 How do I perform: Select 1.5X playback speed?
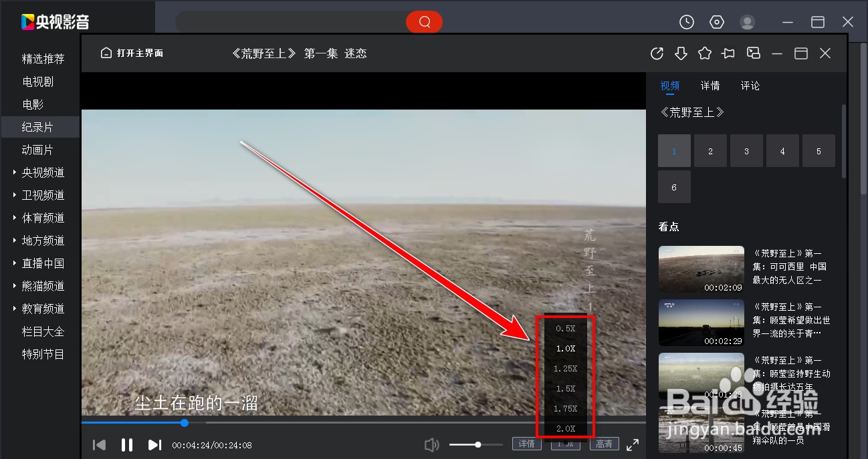565,388
